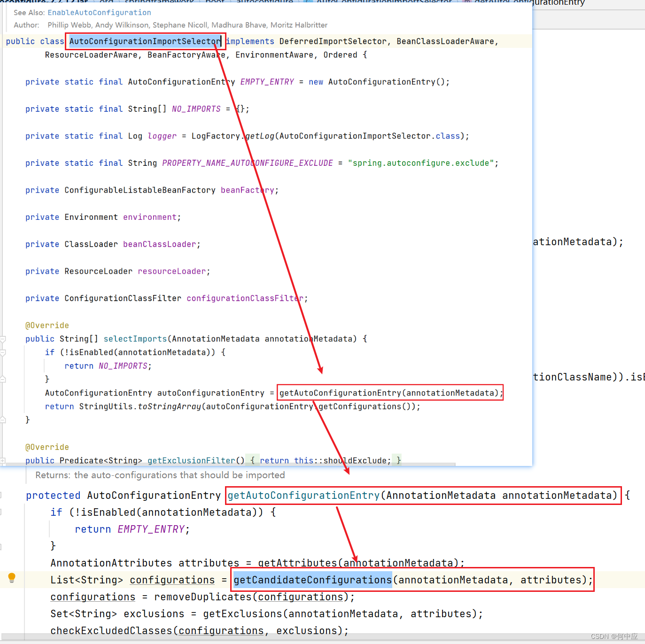Screen dimensions: 645x644
Task: Click the beanFactory field name
Action: coord(248,190)
